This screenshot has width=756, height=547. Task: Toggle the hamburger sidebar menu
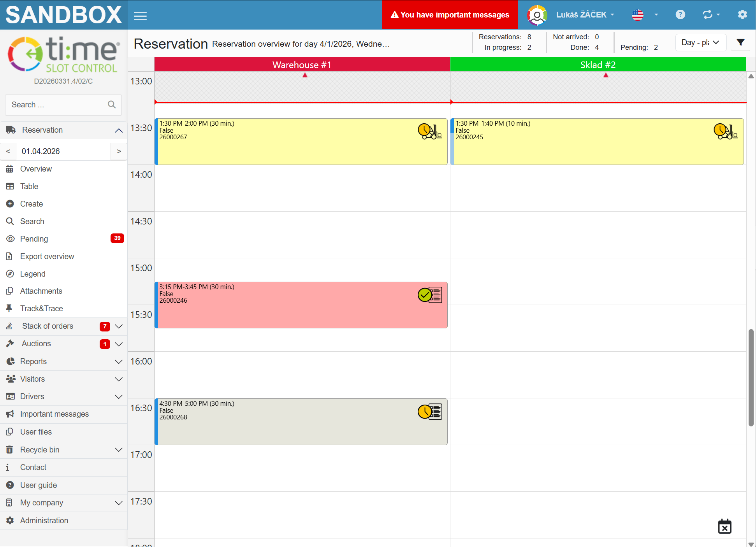pyautogui.click(x=140, y=16)
